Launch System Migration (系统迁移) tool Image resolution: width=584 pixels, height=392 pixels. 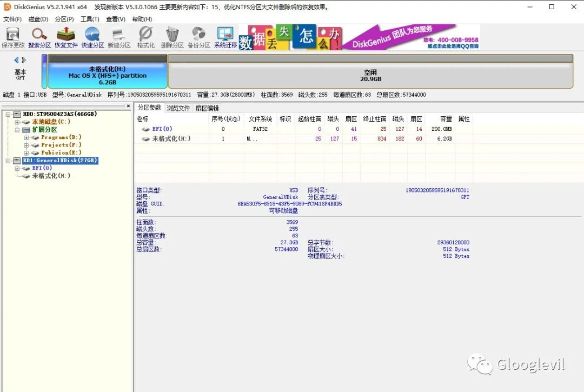(225, 38)
